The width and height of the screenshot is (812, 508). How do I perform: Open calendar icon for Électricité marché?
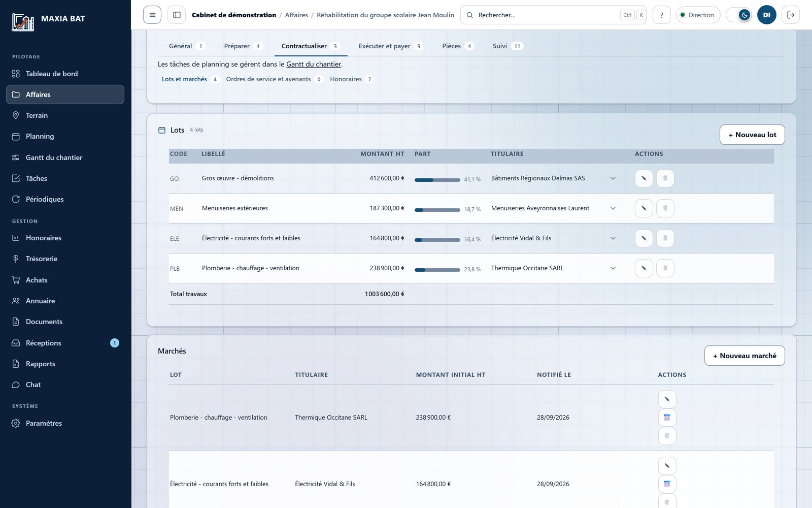[x=667, y=484]
